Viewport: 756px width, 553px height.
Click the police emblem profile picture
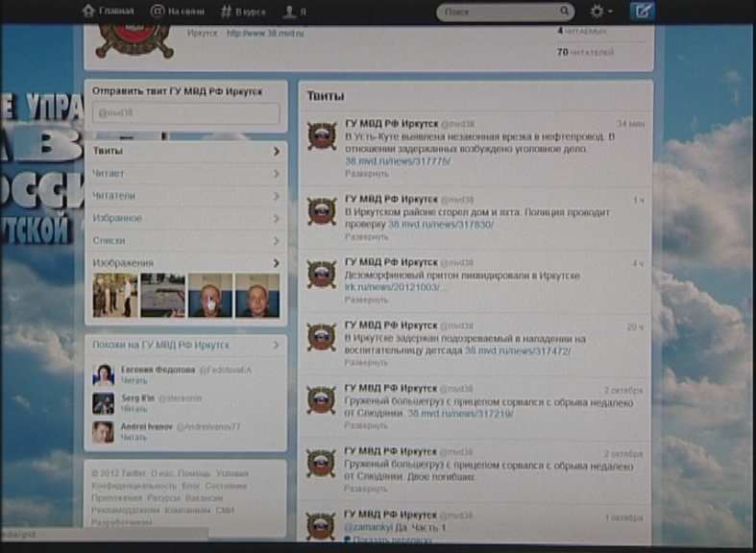135,42
